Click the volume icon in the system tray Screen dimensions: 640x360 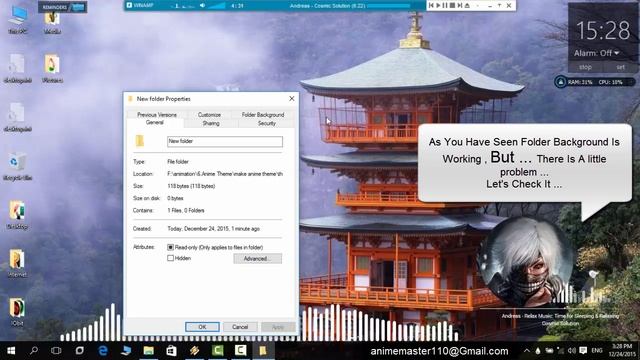571,351
